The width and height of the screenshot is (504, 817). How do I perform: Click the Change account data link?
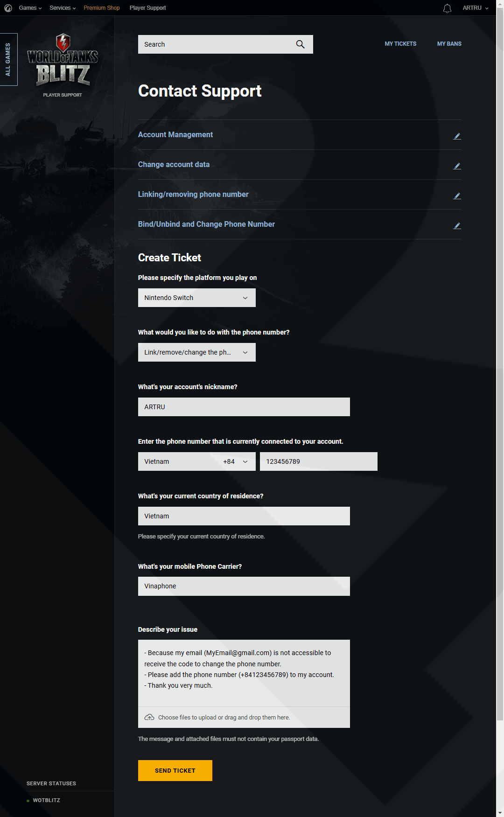(174, 164)
